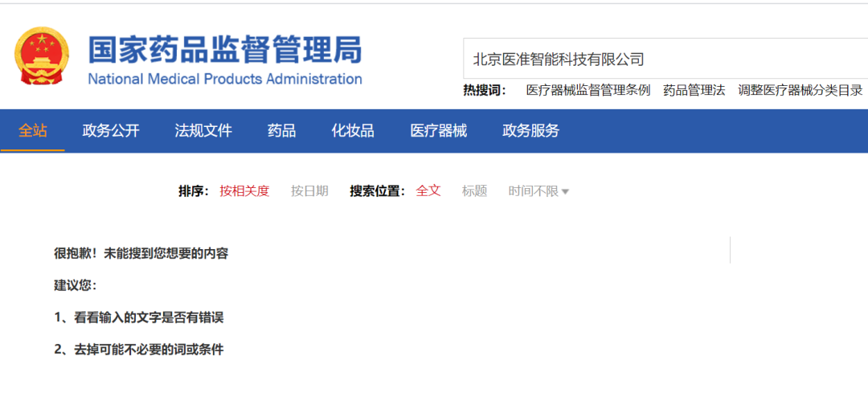
Task: Select the 全站 navigation tab
Action: pyautogui.click(x=33, y=131)
